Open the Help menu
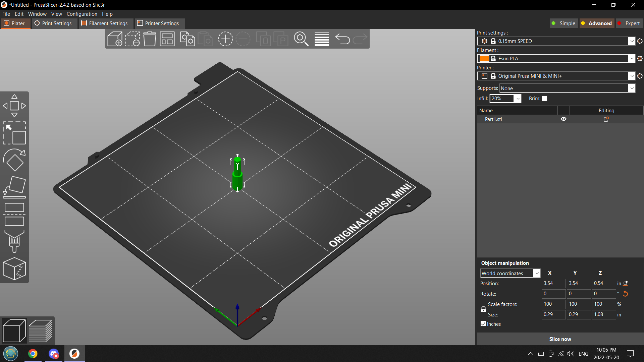This screenshot has width=644, height=362. 107,14
